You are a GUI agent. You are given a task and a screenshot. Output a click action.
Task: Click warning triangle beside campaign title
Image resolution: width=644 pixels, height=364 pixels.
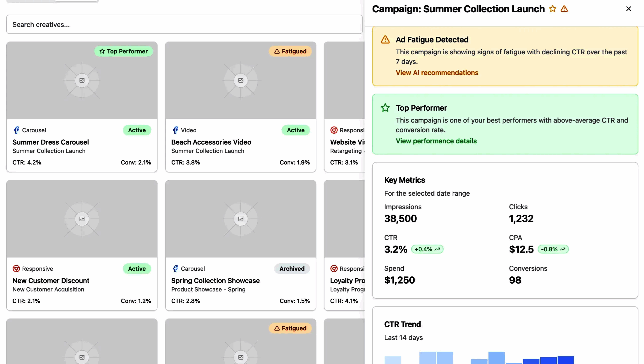coord(564,9)
